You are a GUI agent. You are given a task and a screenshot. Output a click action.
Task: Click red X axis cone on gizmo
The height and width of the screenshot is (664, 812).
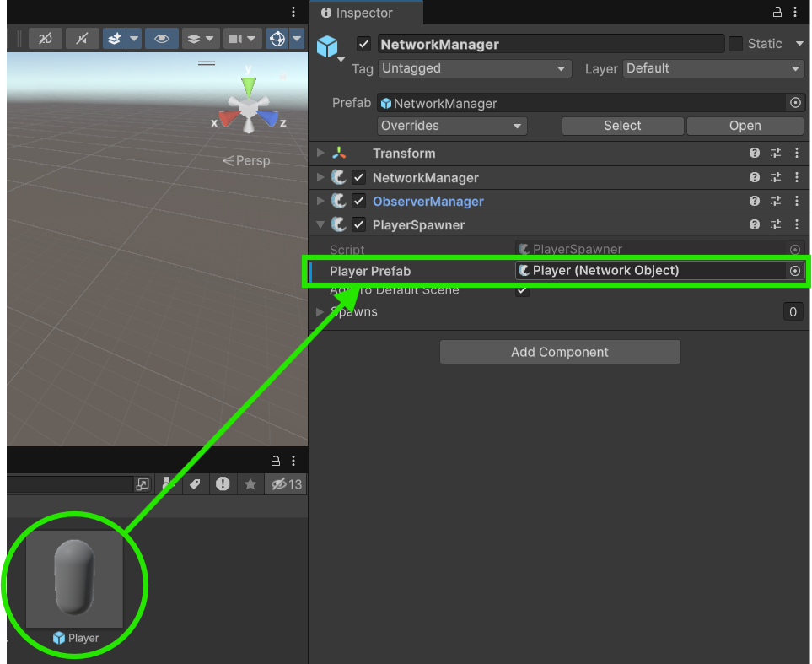click(228, 118)
